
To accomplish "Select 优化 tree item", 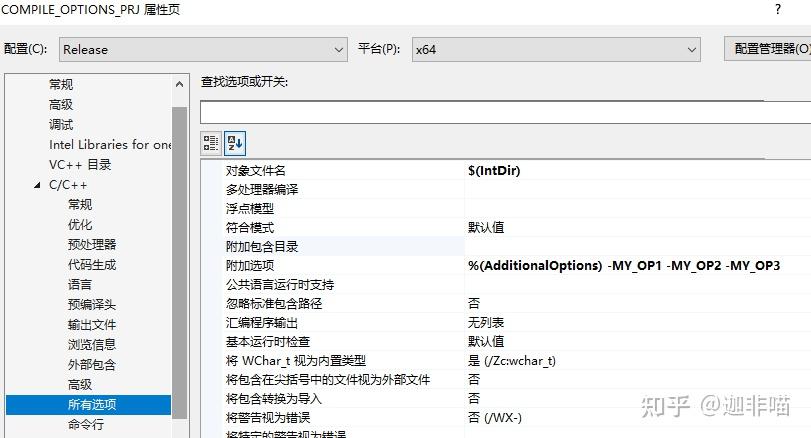I will click(80, 225).
